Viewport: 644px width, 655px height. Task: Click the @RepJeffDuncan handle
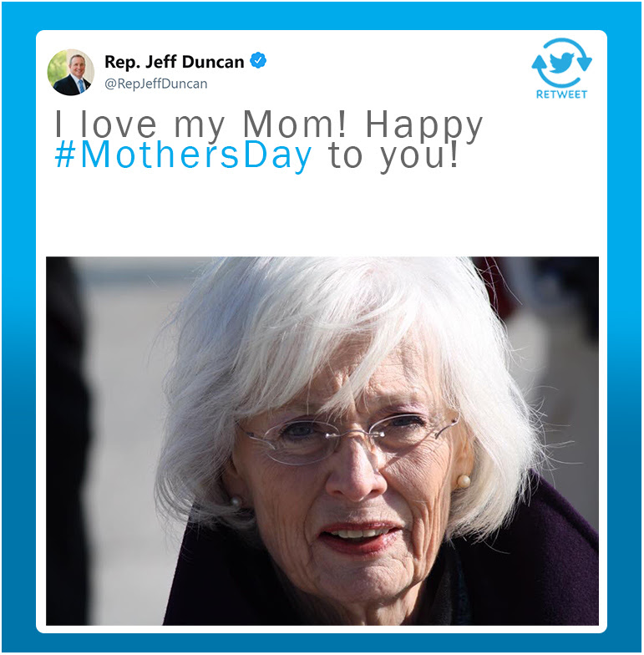click(155, 84)
